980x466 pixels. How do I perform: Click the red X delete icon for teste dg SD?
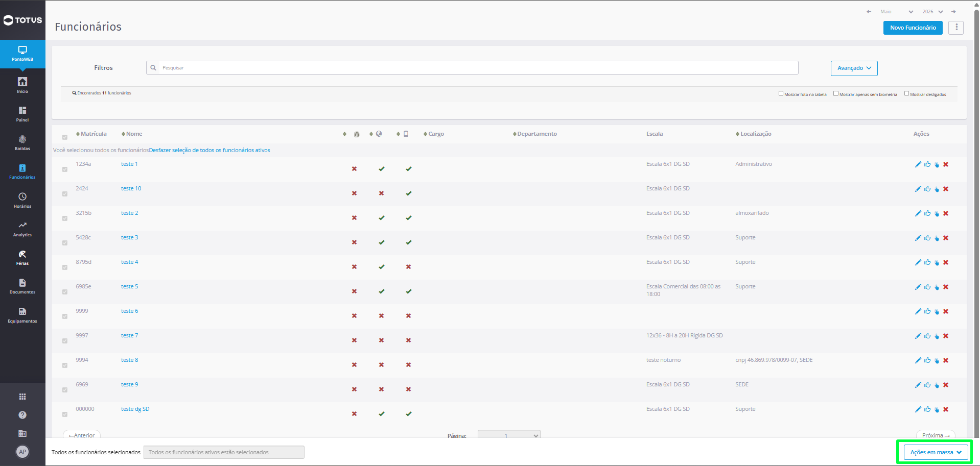coord(946,409)
